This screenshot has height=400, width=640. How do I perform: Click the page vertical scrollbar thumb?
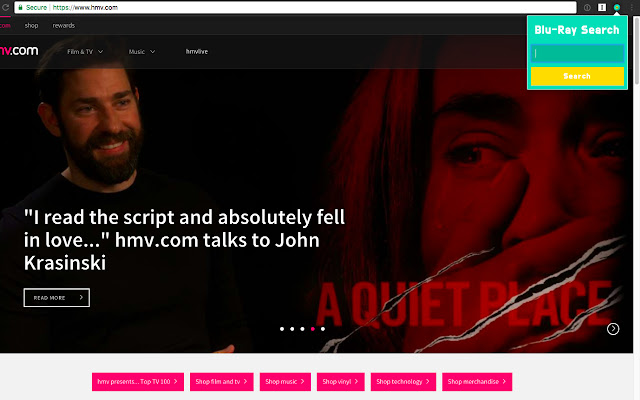pos(637,51)
